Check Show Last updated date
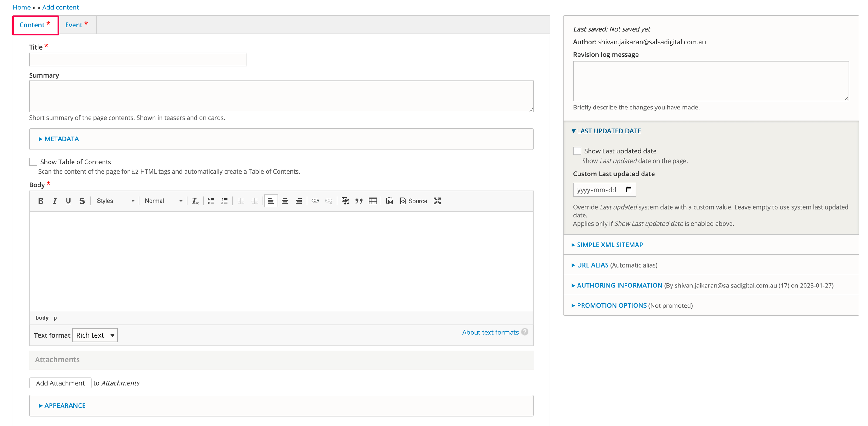 tap(577, 151)
